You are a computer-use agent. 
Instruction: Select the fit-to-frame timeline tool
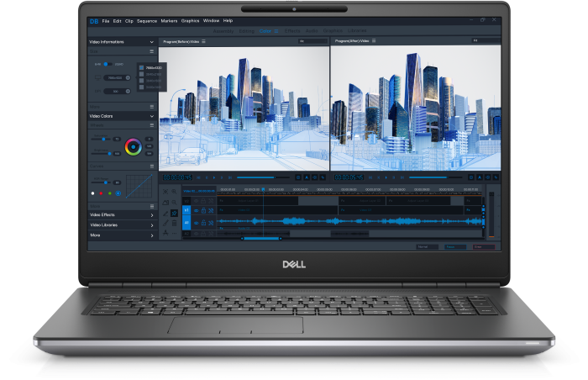click(165, 192)
